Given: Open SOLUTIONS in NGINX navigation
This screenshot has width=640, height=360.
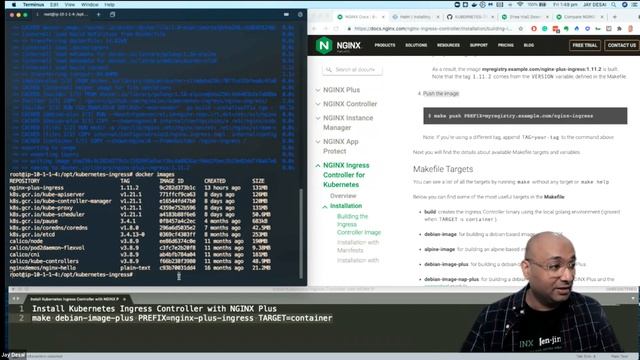Looking at the screenshot, I should tap(416, 45).
